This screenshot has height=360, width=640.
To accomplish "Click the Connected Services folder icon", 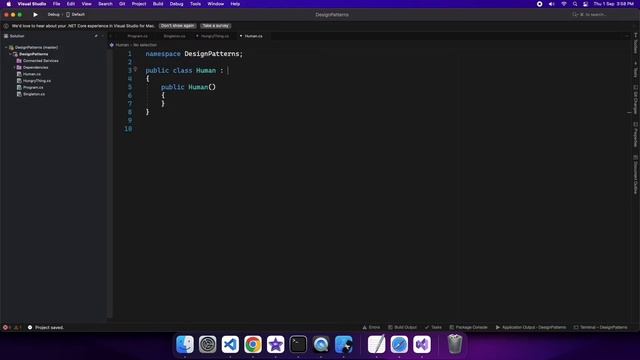I will coord(19,61).
